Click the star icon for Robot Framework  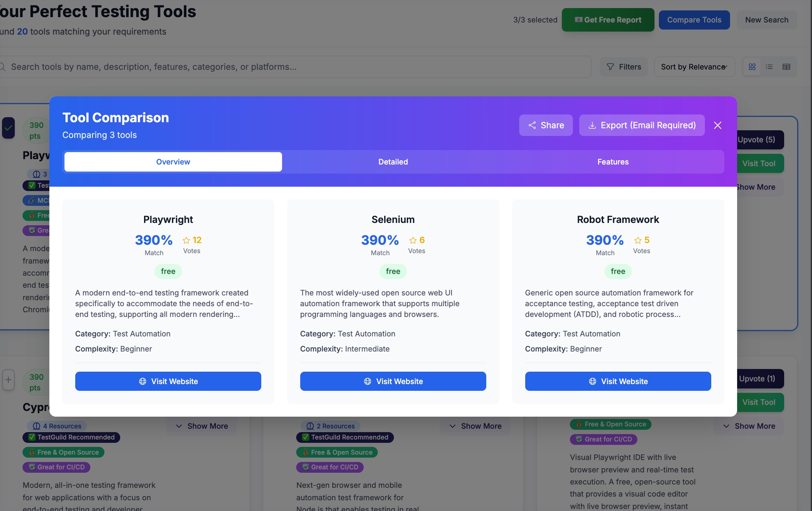638,240
